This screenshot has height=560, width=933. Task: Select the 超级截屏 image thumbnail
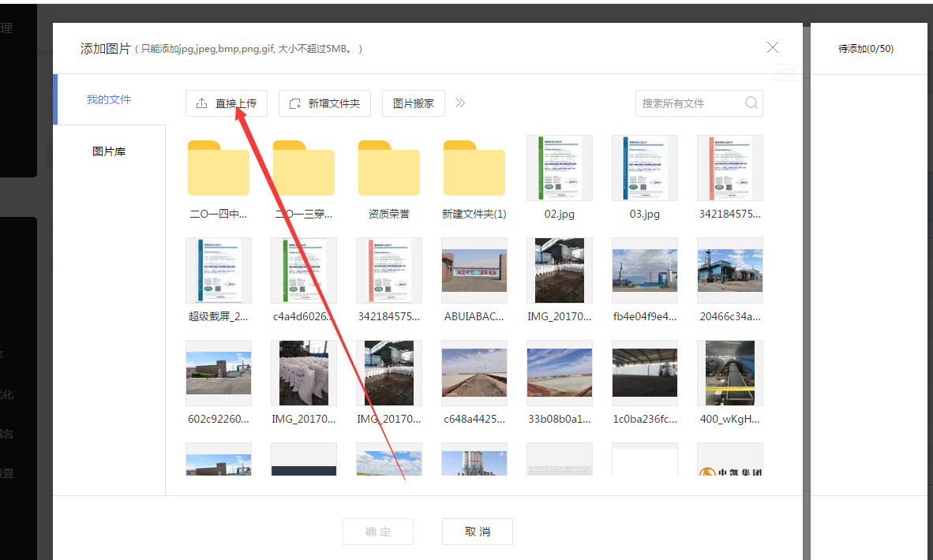coord(219,271)
